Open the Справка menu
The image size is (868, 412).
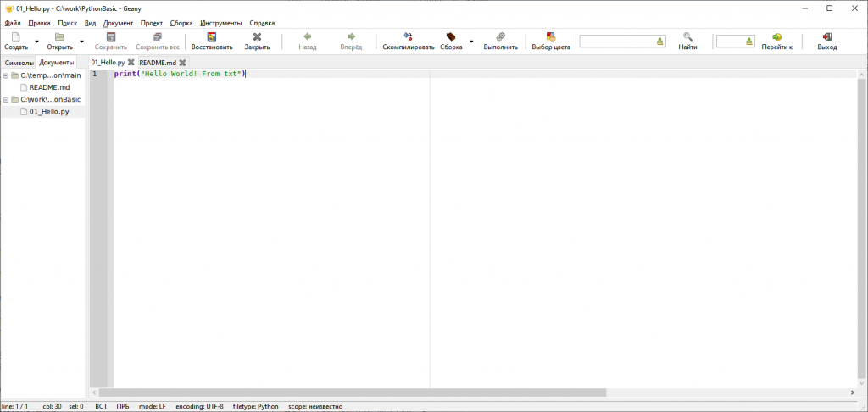click(263, 23)
